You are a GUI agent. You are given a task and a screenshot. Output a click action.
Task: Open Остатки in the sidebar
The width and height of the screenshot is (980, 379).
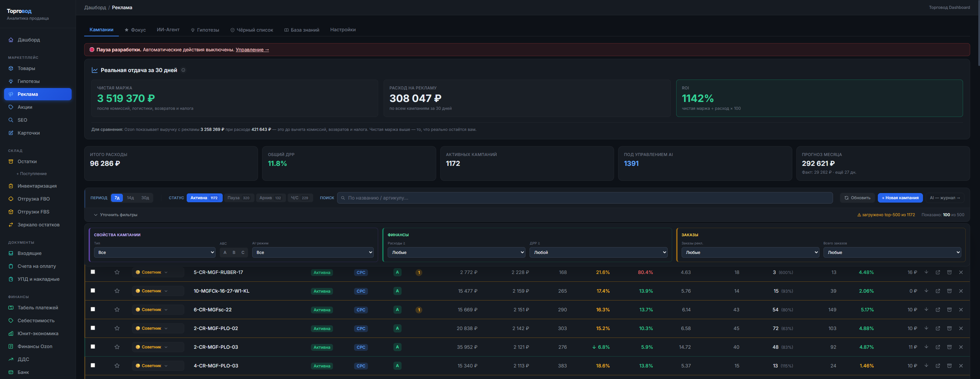point(27,161)
